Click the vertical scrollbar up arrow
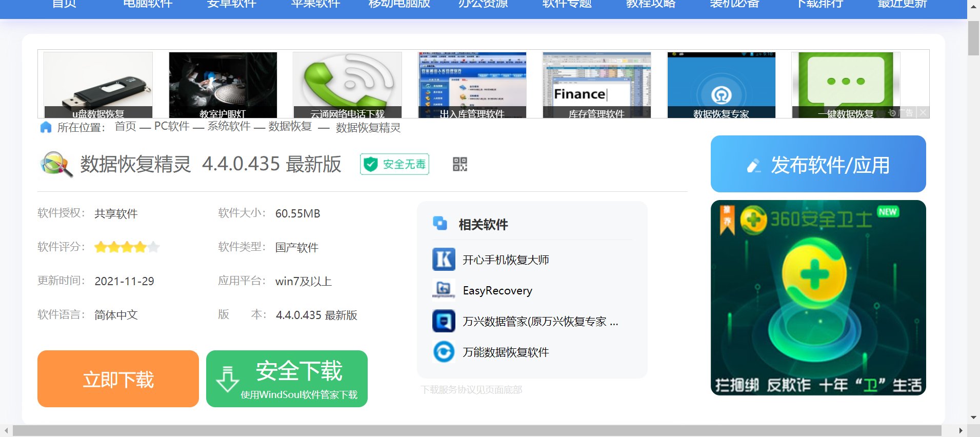This screenshot has width=980, height=437. [973, 6]
